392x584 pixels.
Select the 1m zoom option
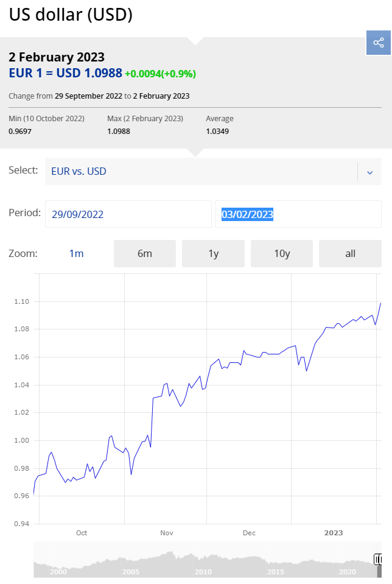coord(76,254)
